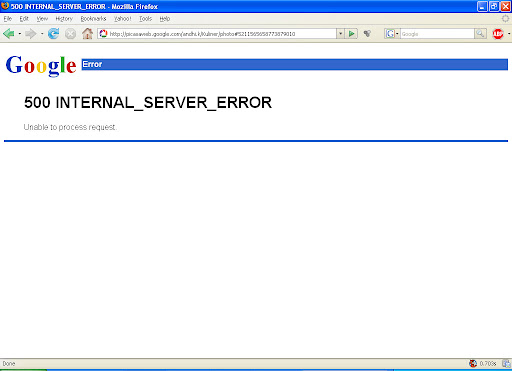The width and height of the screenshot is (512, 371).
Task: Restore down the Firefox window
Action: point(494,6)
